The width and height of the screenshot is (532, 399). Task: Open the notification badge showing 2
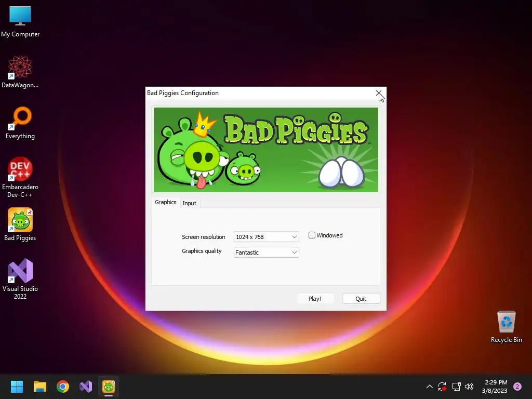pos(517,387)
